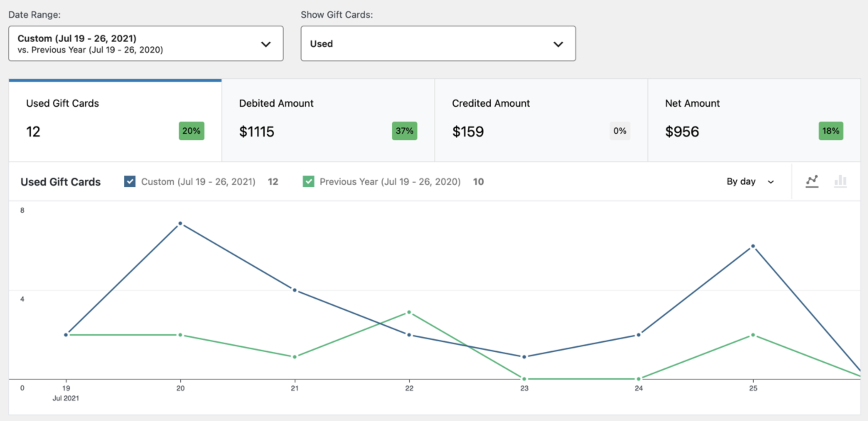868x421 pixels.
Task: Click the green Jul 22 data point
Action: click(409, 312)
